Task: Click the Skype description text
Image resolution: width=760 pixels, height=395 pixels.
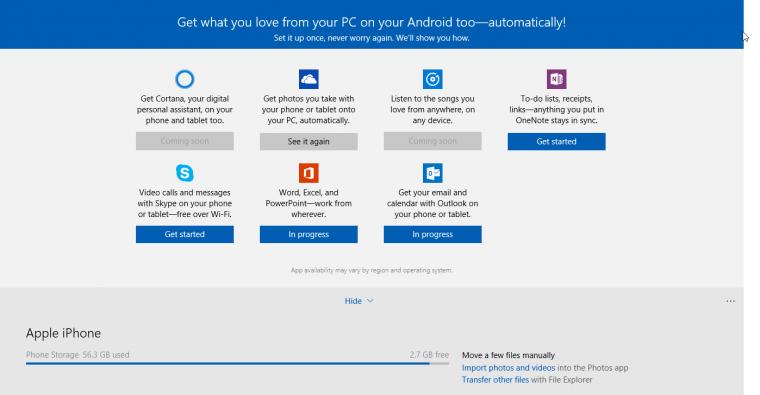Action: click(185, 203)
